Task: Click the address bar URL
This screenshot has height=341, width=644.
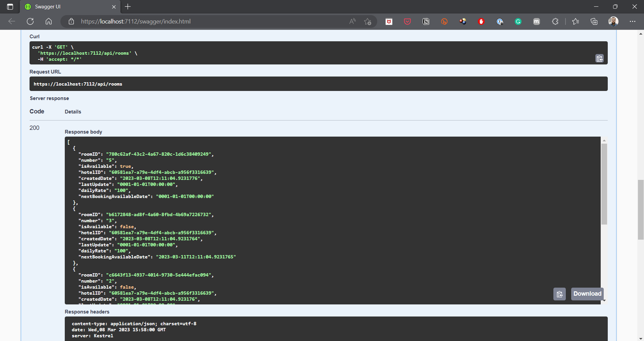Action: coord(136,21)
